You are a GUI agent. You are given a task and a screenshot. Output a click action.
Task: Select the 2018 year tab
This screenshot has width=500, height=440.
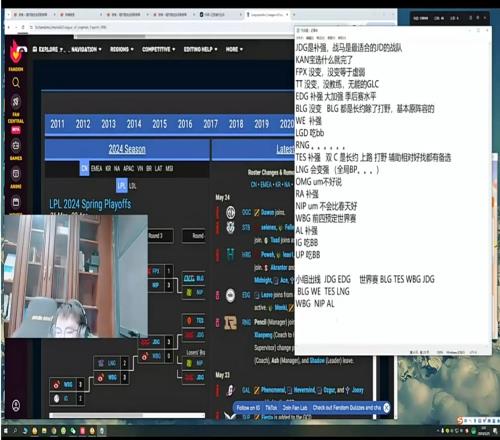click(236, 124)
